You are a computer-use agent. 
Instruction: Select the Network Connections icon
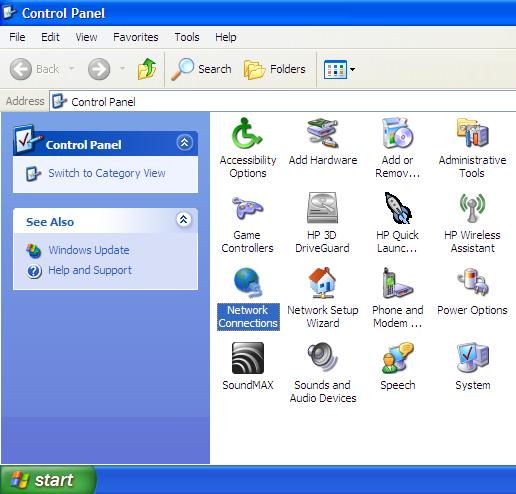tap(248, 283)
